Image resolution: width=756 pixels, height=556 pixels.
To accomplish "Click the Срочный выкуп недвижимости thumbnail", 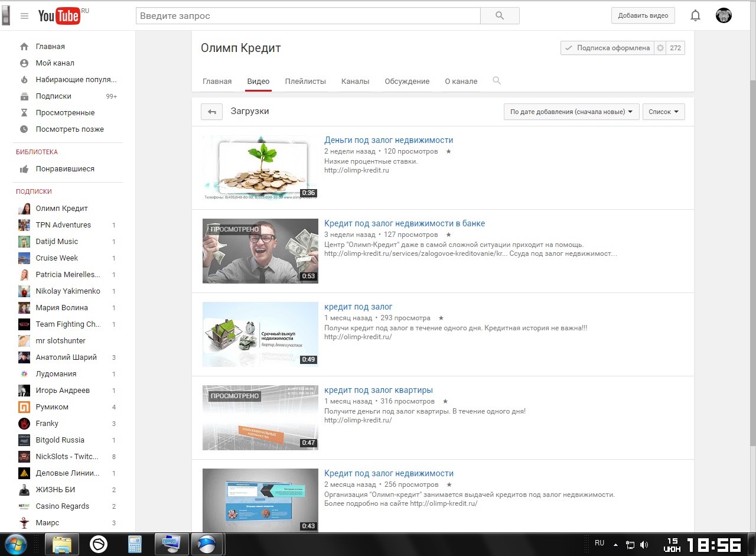I will click(x=260, y=334).
